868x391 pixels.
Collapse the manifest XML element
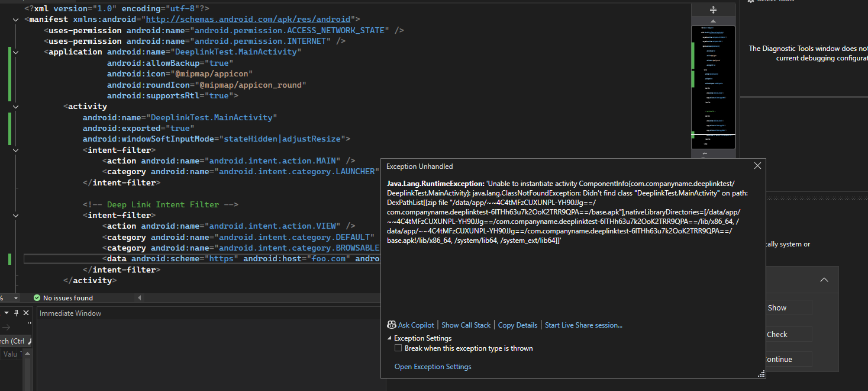coord(16,20)
